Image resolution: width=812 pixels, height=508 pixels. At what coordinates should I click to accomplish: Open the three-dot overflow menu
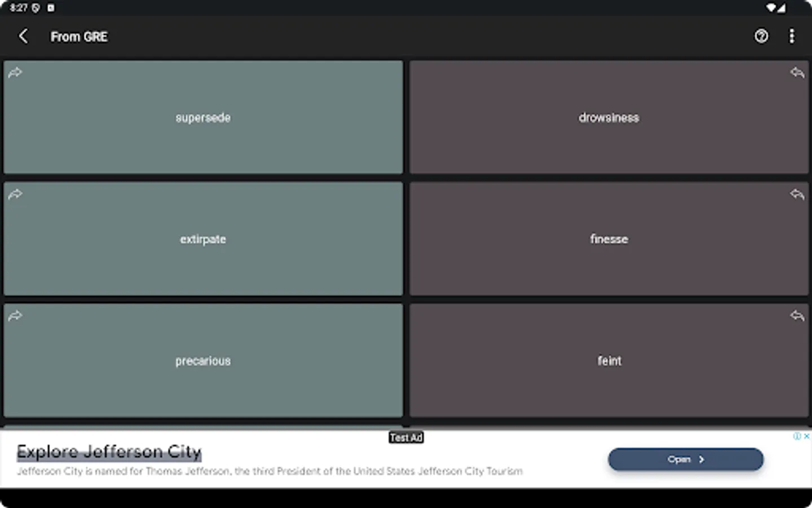792,36
